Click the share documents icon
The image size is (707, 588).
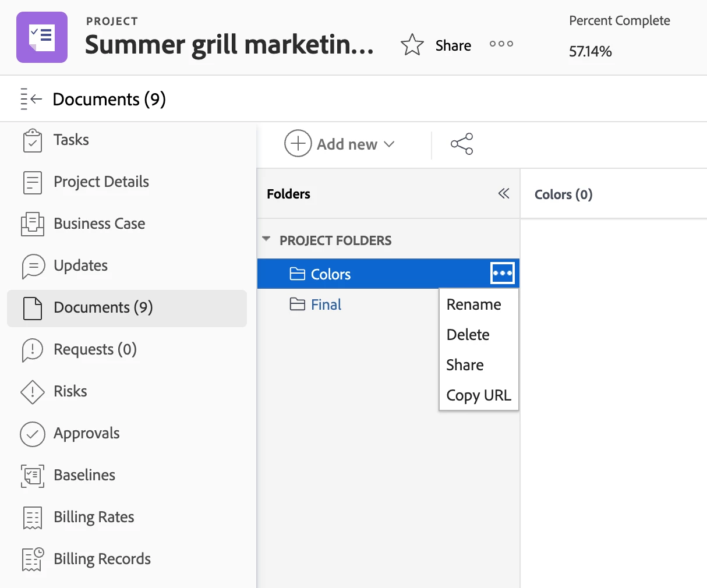click(462, 144)
